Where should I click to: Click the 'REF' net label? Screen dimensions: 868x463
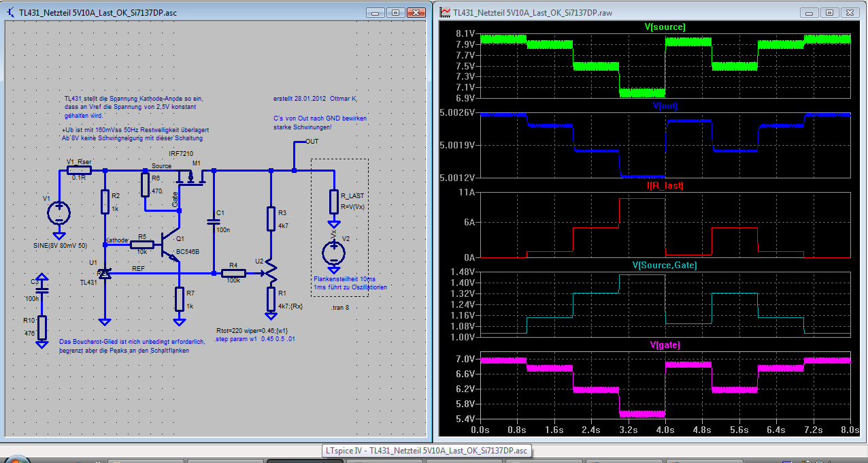point(138,268)
